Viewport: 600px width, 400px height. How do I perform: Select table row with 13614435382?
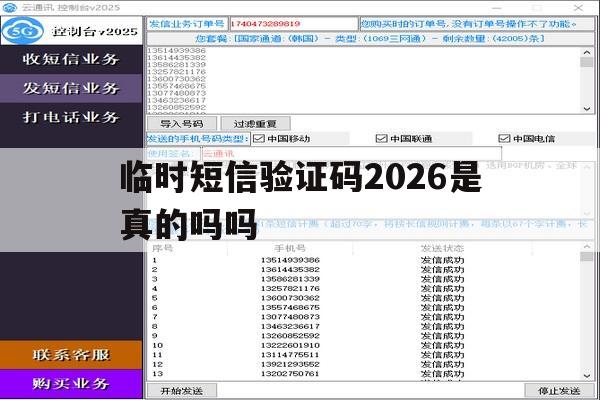pos(364,269)
